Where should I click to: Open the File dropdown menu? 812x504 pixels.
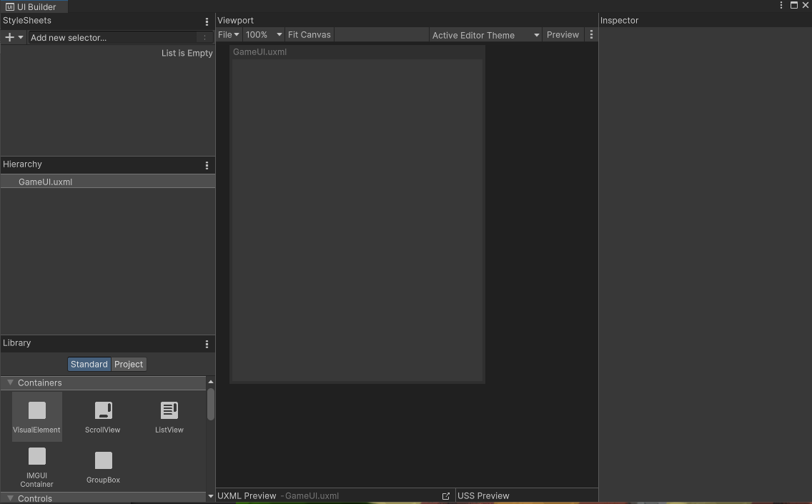pos(228,34)
